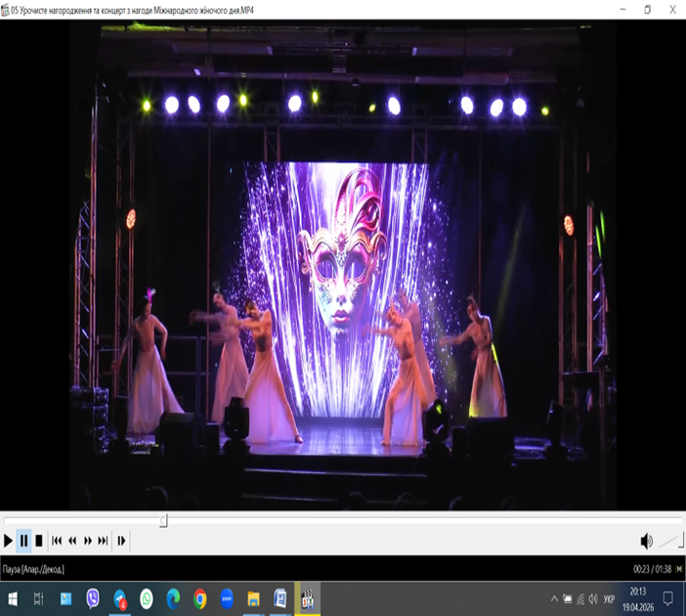Open the Windows Start menu

(x=13, y=598)
